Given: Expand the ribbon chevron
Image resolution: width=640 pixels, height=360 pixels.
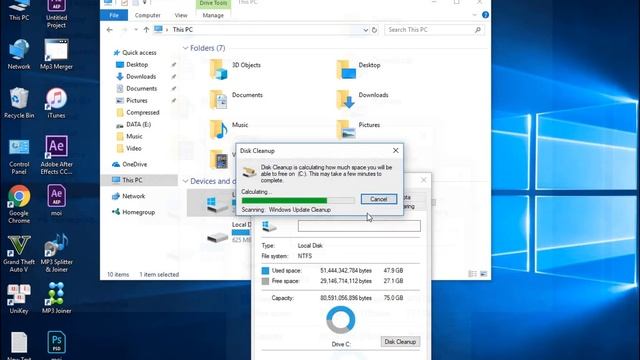Looking at the screenshot, I should point(474,15).
